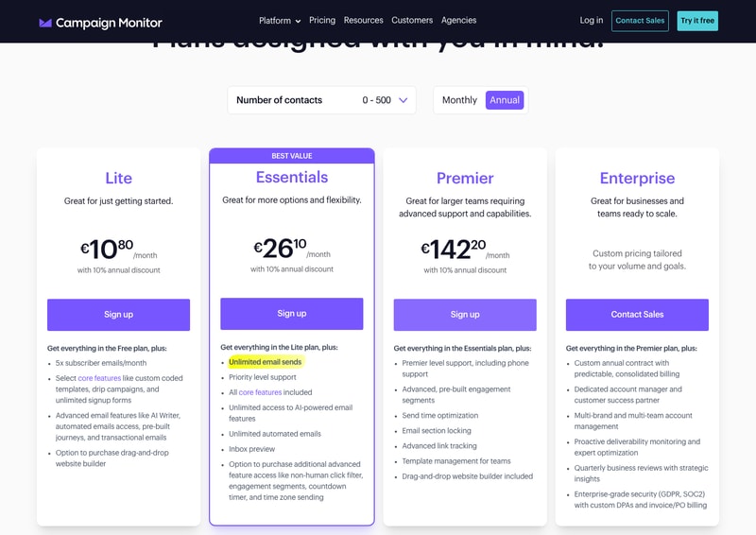Click the highlighted Unlimited email sends text
The height and width of the screenshot is (535, 756).
click(x=266, y=362)
